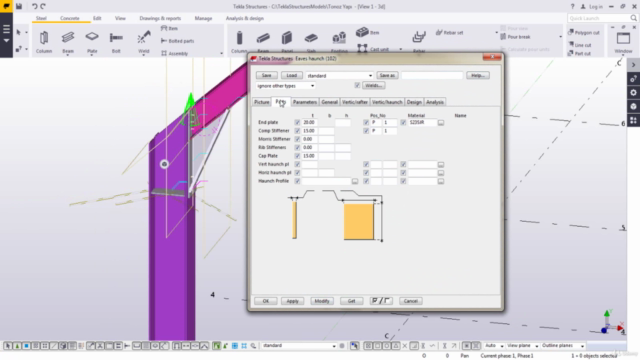Open the Auto dropdown in status toolbar
The image size is (640, 360).
click(x=494, y=346)
